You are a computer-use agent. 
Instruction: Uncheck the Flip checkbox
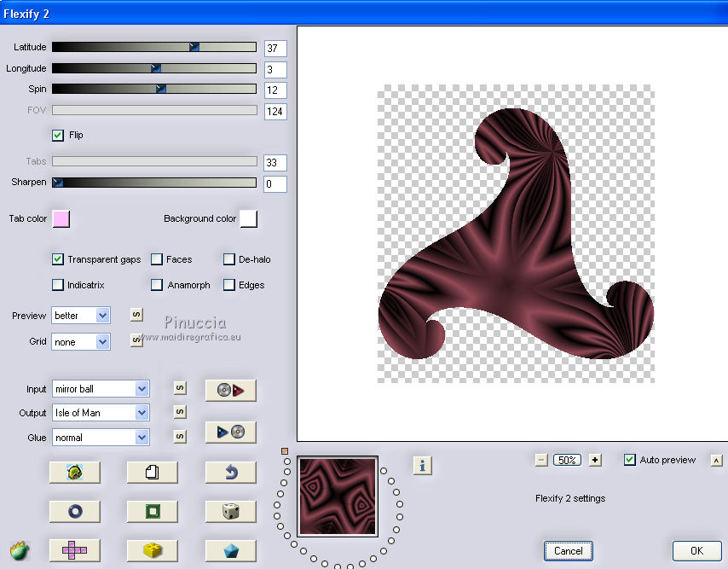tap(58, 135)
